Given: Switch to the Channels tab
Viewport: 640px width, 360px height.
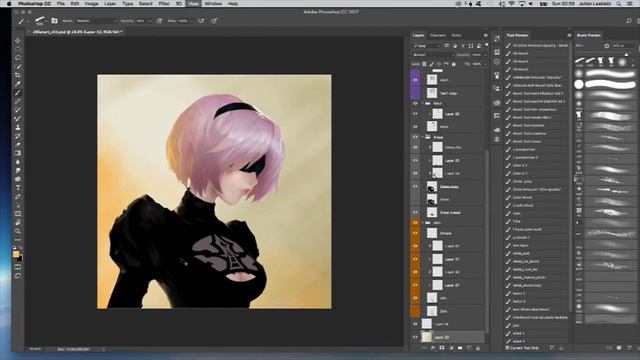Looking at the screenshot, I should 438,36.
